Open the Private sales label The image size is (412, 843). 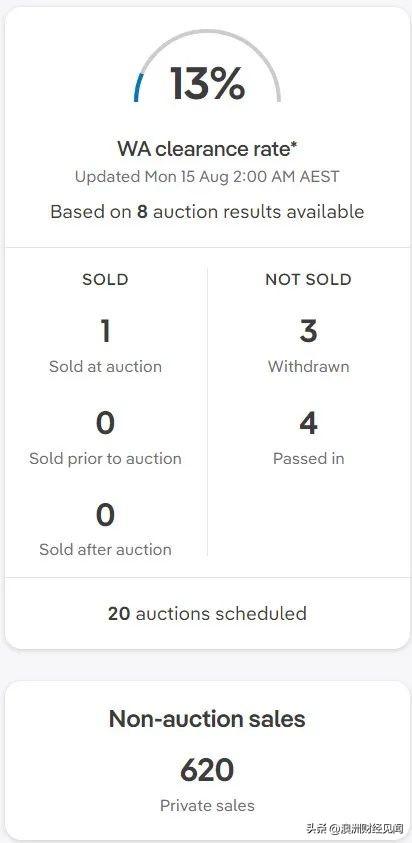point(207,805)
